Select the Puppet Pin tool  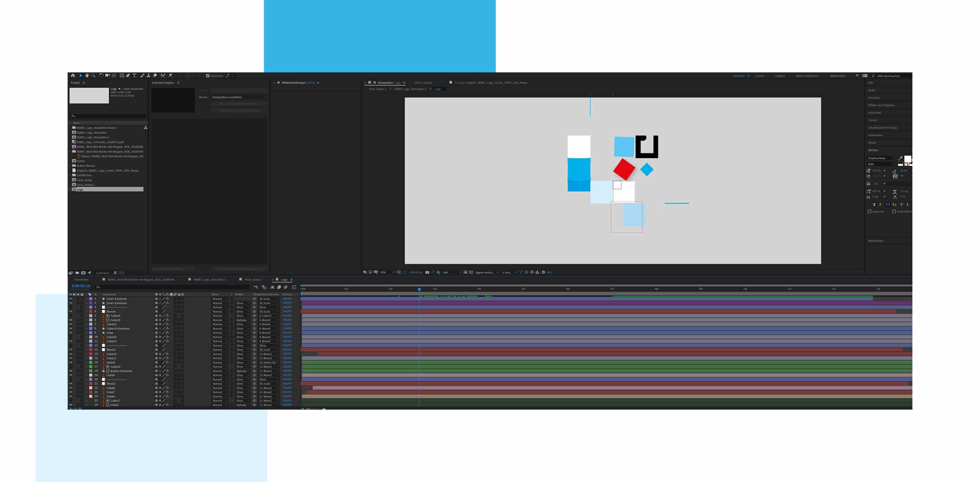[x=170, y=75]
